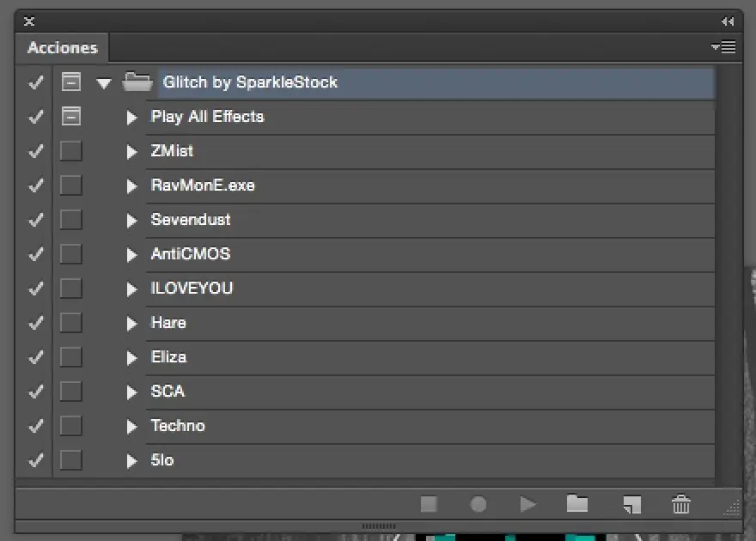The height and width of the screenshot is (541, 756).
Task: Toggle checkmark for SCA action
Action: (x=36, y=392)
